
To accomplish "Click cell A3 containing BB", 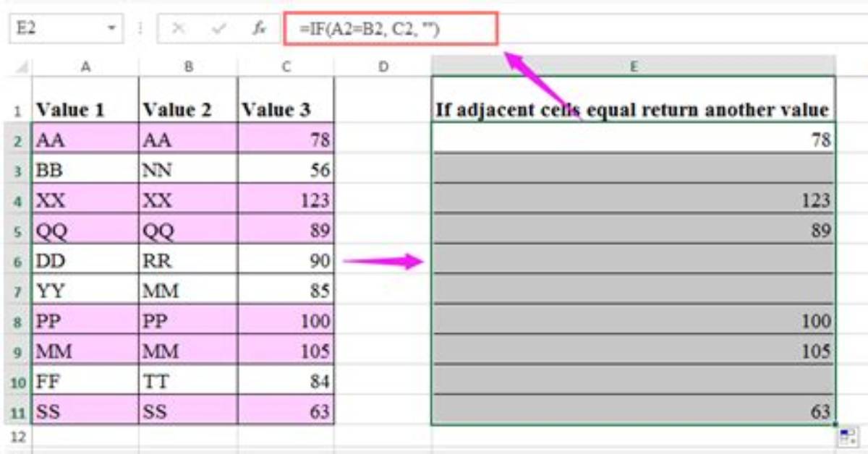I will (x=85, y=168).
